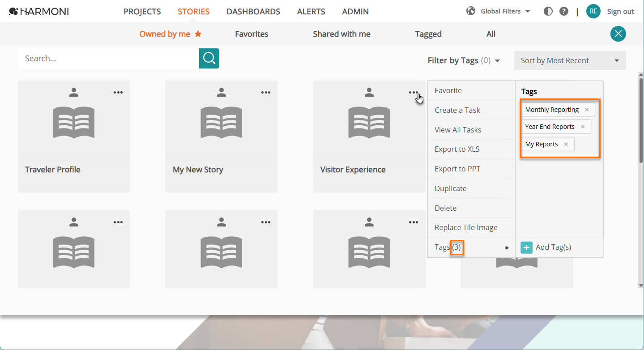Remove the My Reports tag
Image resolution: width=644 pixels, height=350 pixels.
pyautogui.click(x=566, y=144)
